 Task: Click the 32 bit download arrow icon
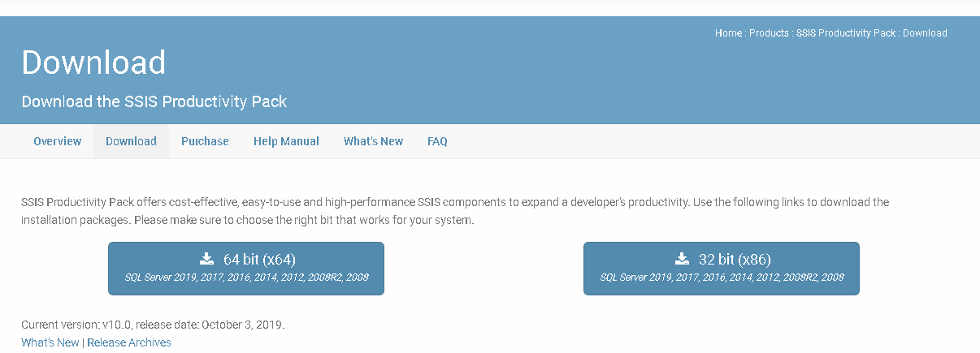point(682,259)
